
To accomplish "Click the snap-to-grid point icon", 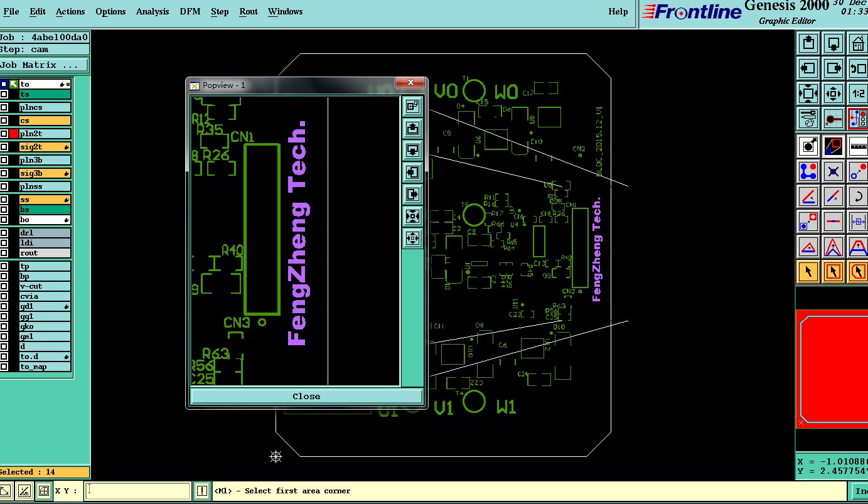I will coord(833,119).
